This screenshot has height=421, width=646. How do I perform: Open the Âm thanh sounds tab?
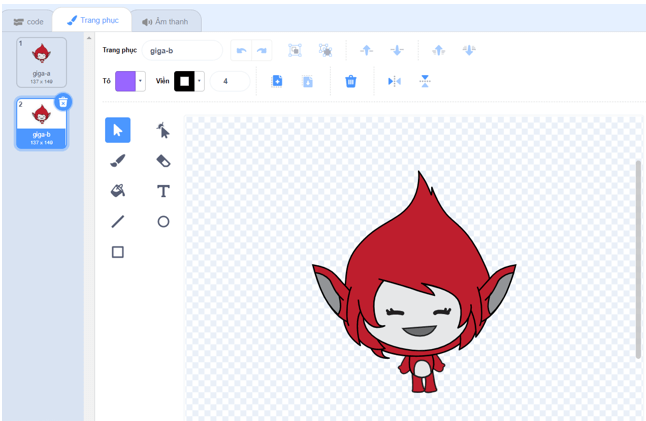[165, 21]
